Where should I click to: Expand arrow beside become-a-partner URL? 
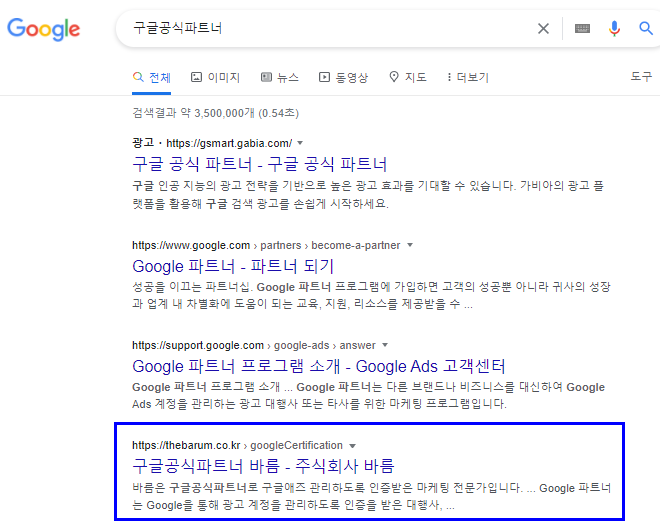(x=410, y=245)
